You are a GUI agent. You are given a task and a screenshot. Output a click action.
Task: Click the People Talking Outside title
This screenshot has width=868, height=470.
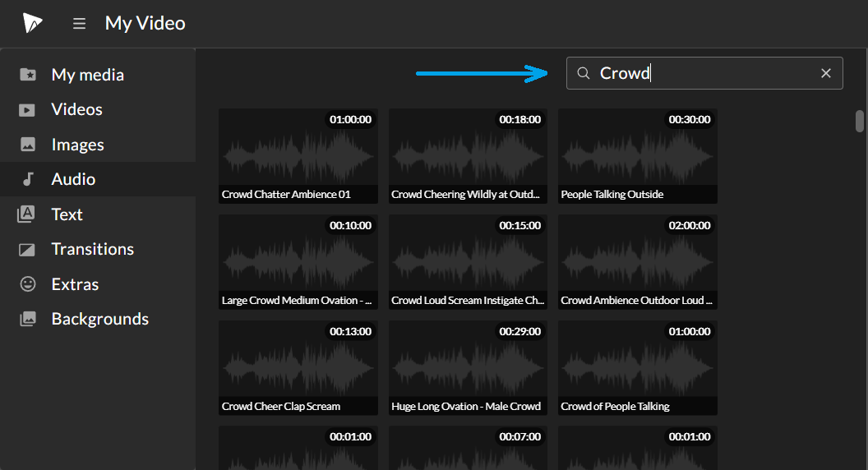tap(612, 194)
